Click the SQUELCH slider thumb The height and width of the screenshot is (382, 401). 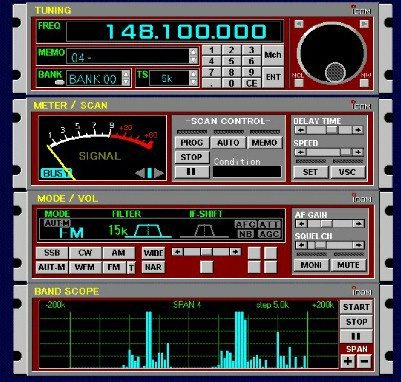click(x=321, y=245)
